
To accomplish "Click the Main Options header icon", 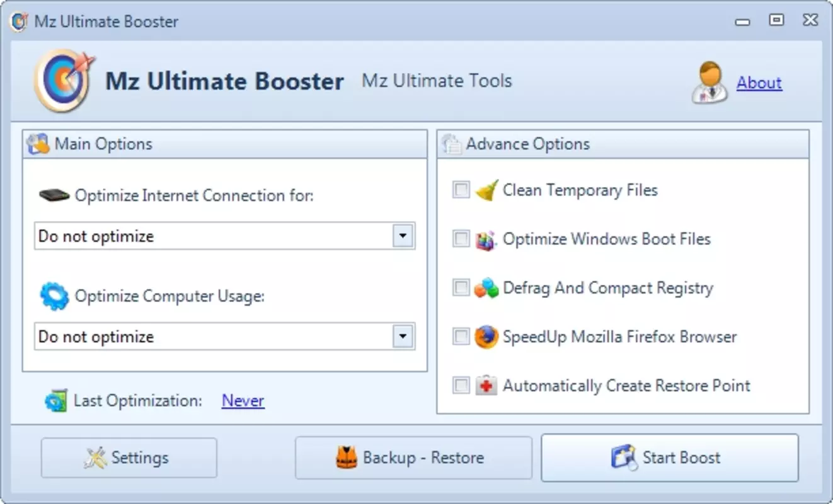I will click(38, 144).
